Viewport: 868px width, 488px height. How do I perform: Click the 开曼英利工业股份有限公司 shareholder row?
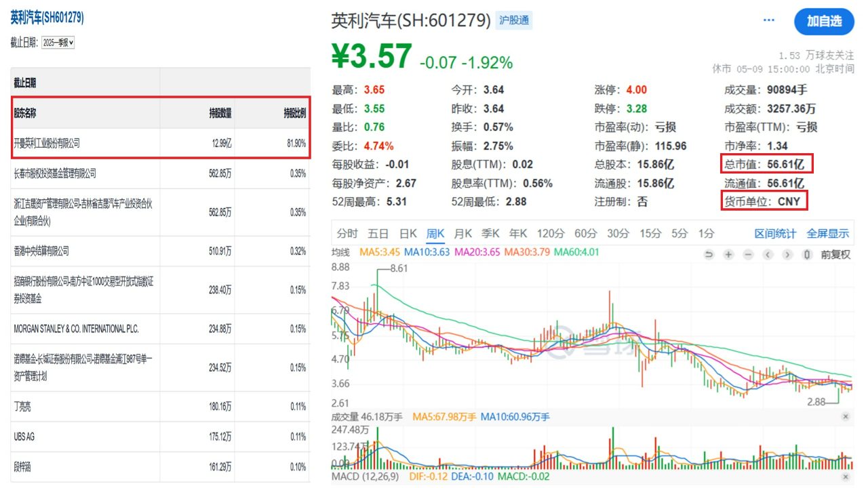[161, 143]
